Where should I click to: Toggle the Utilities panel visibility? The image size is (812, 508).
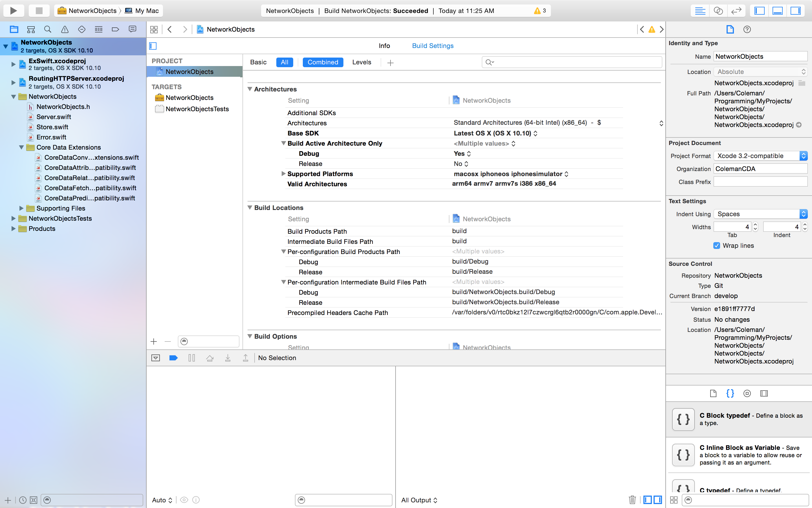pos(796,11)
